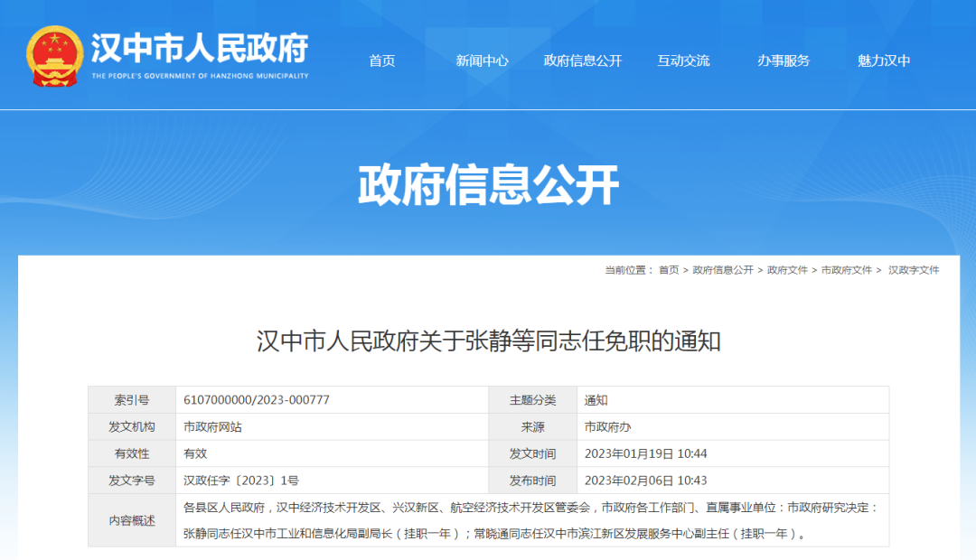
Task: Click the 内容概述 label cell
Action: (132, 520)
